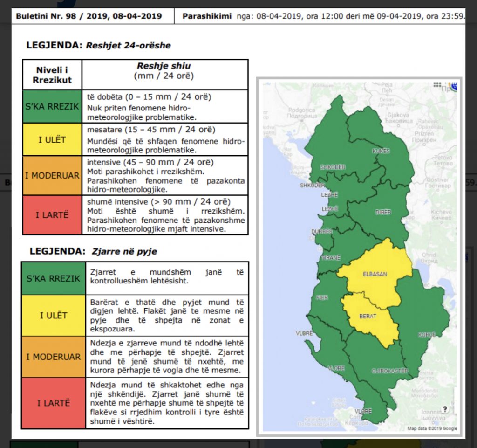Click the text intensive (45 – 90 mm / 24 orë)
The height and width of the screenshot is (448, 477).
pyautogui.click(x=150, y=162)
